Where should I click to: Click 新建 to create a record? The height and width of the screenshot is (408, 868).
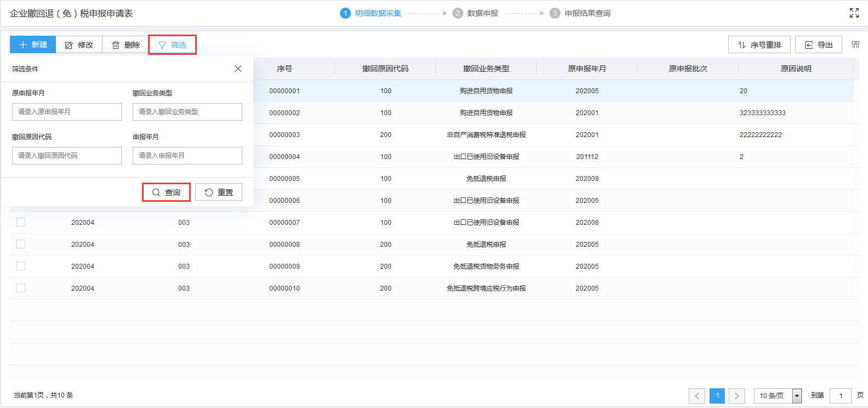(33, 45)
